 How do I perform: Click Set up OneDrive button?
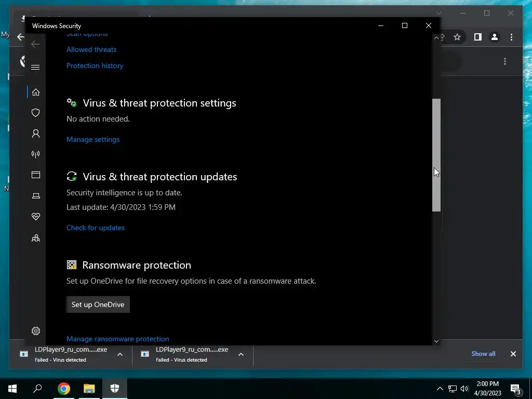[x=98, y=304]
